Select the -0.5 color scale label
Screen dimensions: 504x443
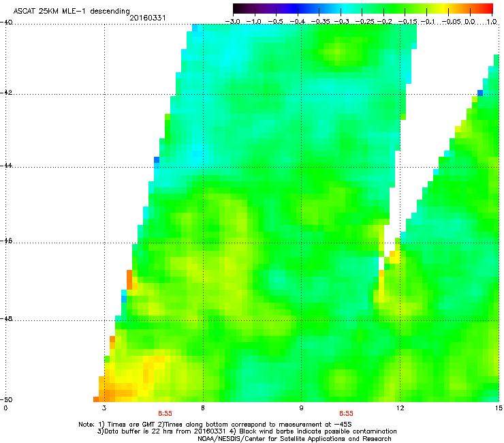[276, 22]
